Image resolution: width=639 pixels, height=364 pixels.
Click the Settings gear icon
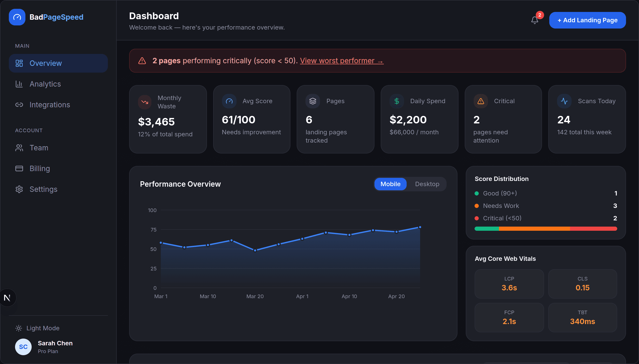[19, 189]
